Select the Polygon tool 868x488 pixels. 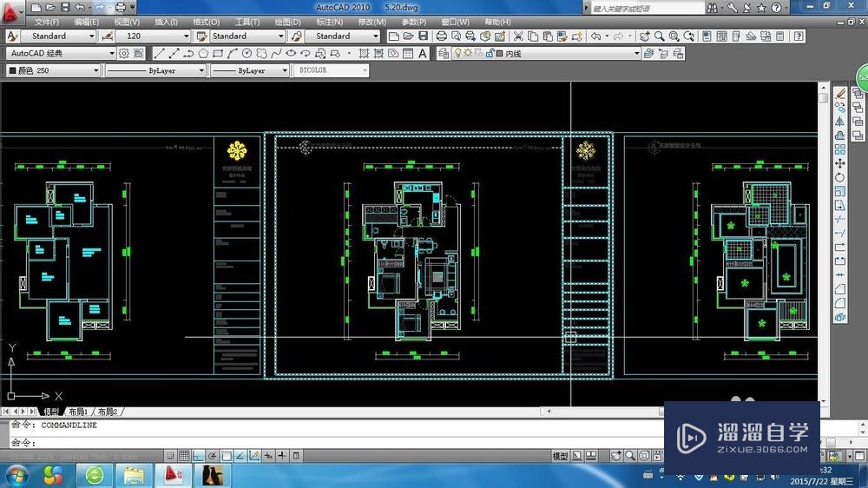tap(203, 53)
